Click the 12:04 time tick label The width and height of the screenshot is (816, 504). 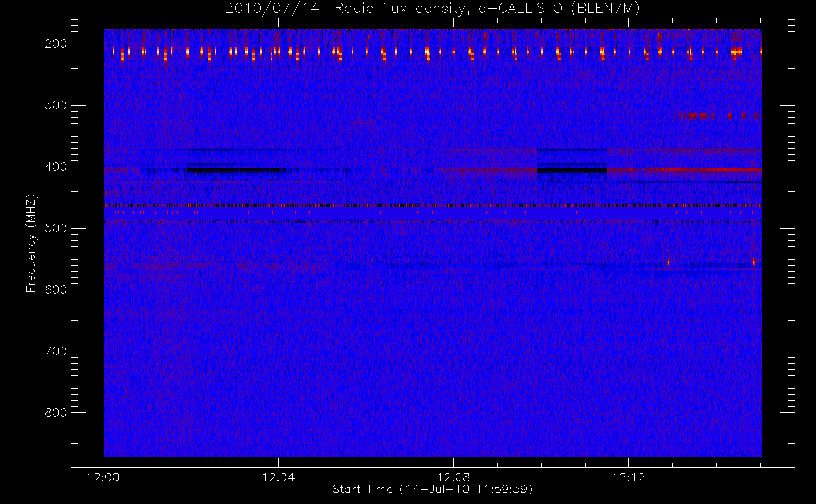[x=278, y=477]
